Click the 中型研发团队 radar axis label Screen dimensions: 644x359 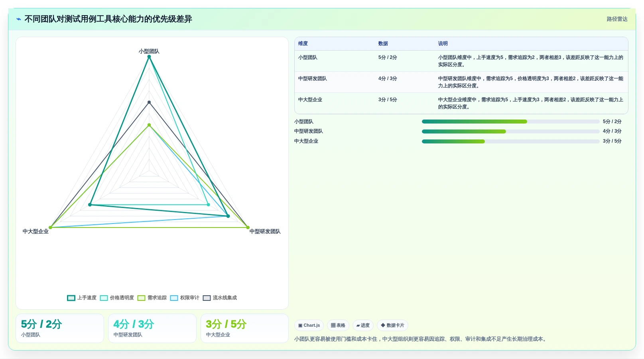click(265, 231)
